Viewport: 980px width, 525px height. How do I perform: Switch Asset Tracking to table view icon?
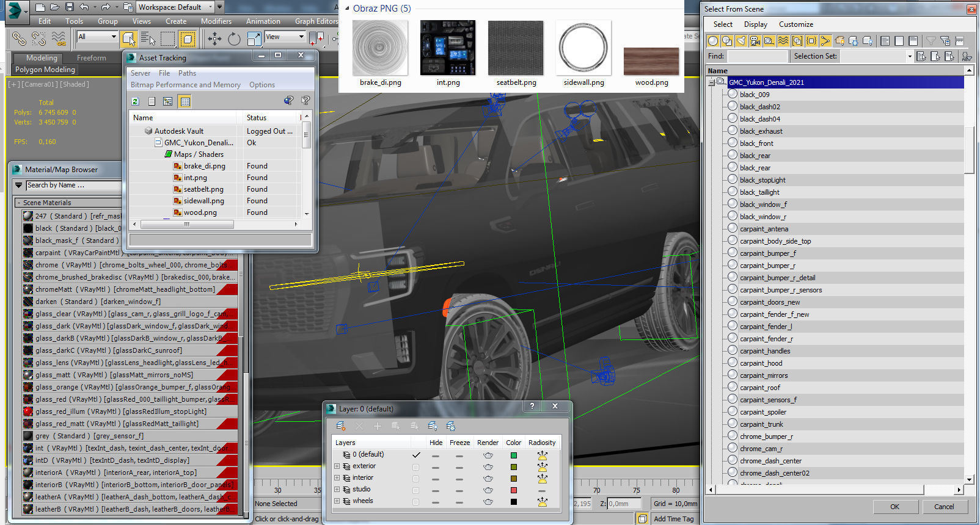pyautogui.click(x=185, y=101)
